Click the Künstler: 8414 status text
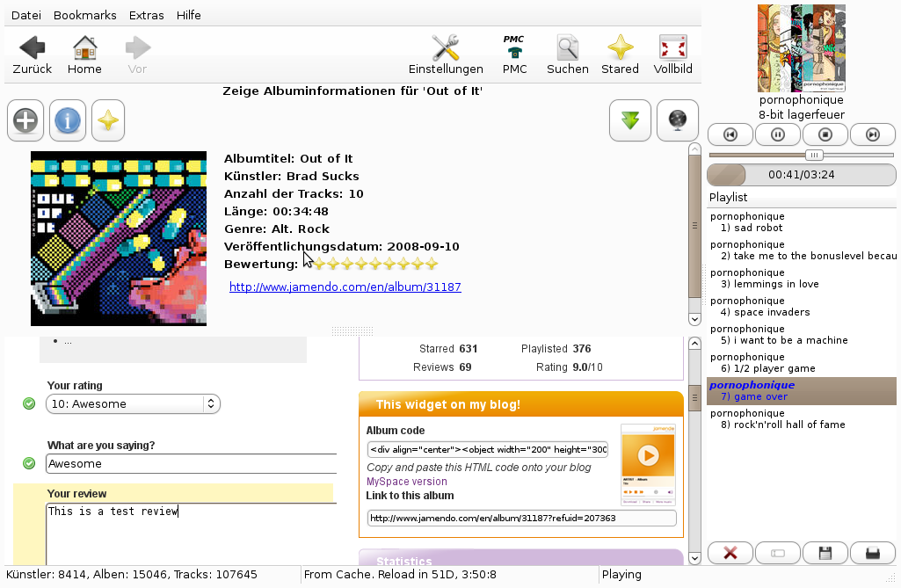 click(x=132, y=575)
